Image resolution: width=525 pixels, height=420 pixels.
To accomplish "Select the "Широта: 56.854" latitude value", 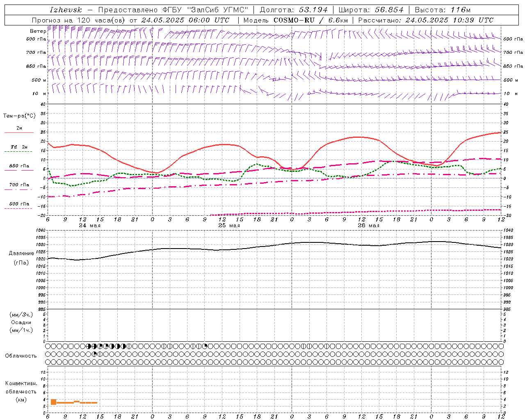I will coord(371,10).
